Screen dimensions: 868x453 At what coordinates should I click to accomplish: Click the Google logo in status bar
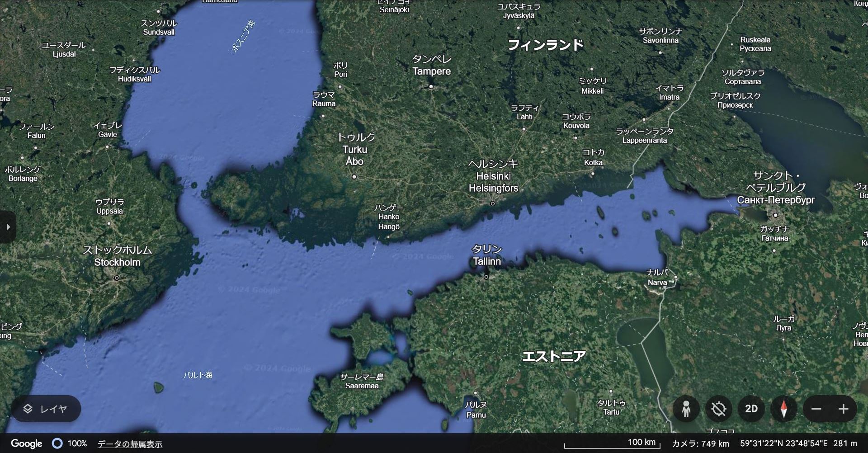tap(27, 444)
